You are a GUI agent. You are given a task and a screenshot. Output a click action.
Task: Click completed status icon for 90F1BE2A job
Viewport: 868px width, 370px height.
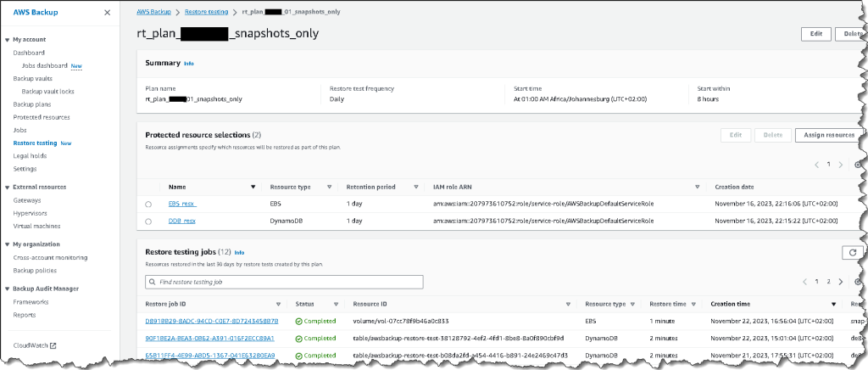point(299,338)
